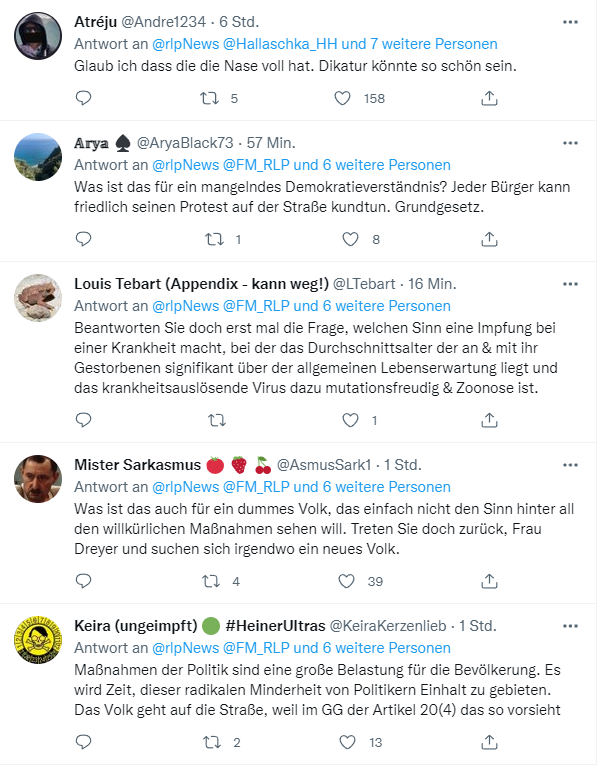View Mister Sarkasmus's profile picture
Screen dimensions: 604x765
[x=38, y=481]
